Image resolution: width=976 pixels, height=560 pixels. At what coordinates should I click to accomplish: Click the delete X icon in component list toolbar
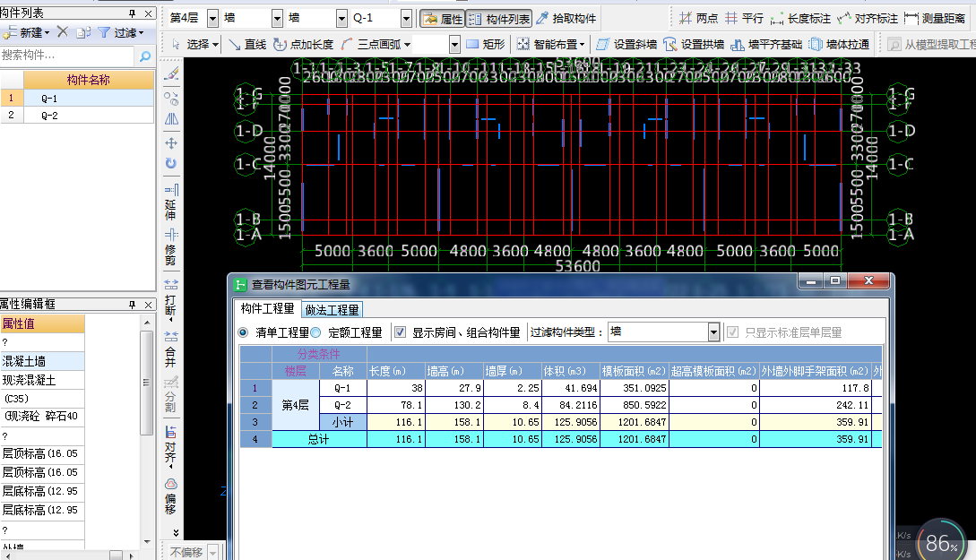click(x=62, y=31)
